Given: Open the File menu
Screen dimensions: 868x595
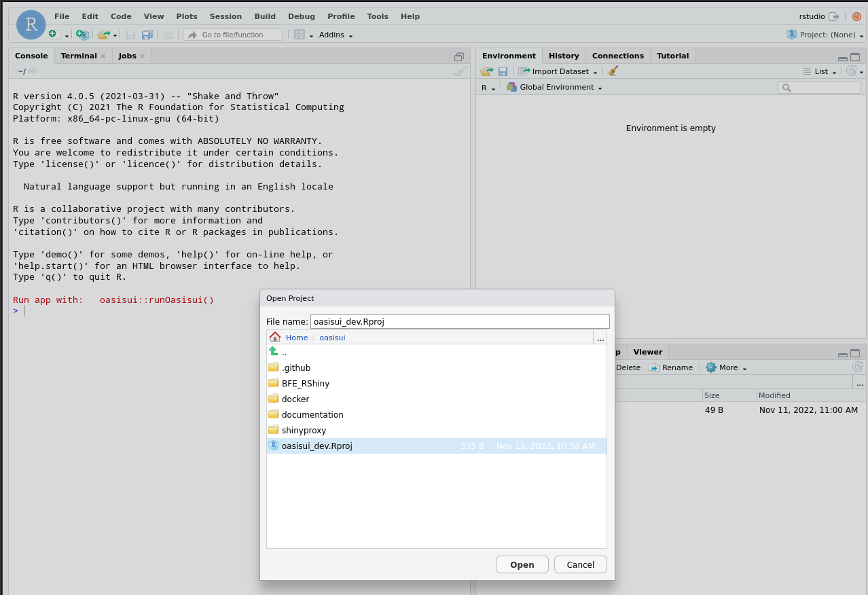Looking at the screenshot, I should pos(62,16).
